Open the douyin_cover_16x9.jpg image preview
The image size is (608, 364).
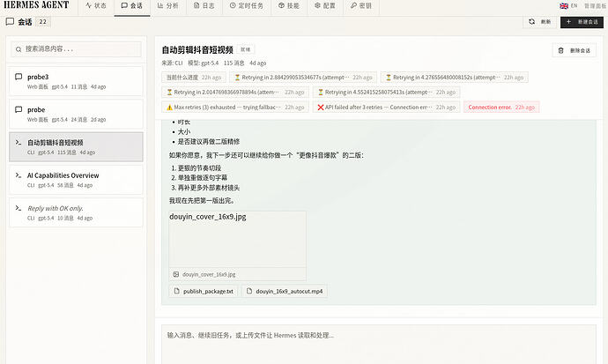pos(237,239)
